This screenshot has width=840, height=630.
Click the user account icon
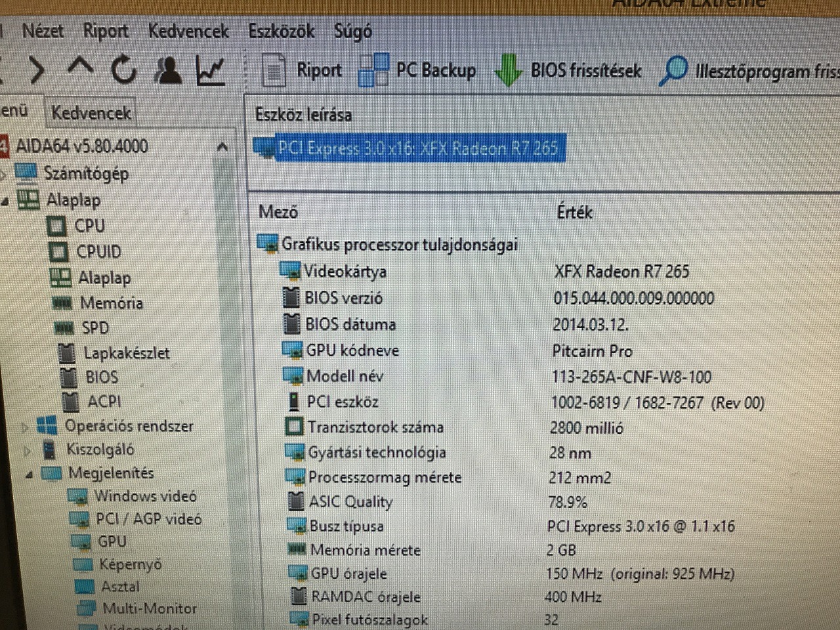tap(168, 70)
